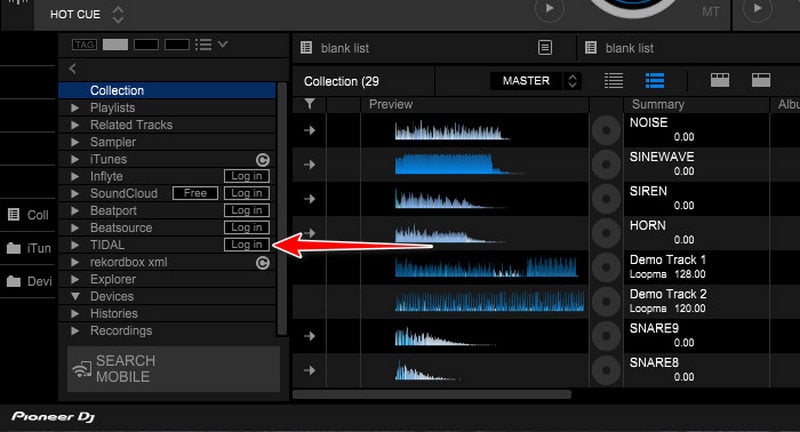This screenshot has height=432, width=800.
Task: Click the Demo Track 2 artwork disc
Action: point(606,301)
